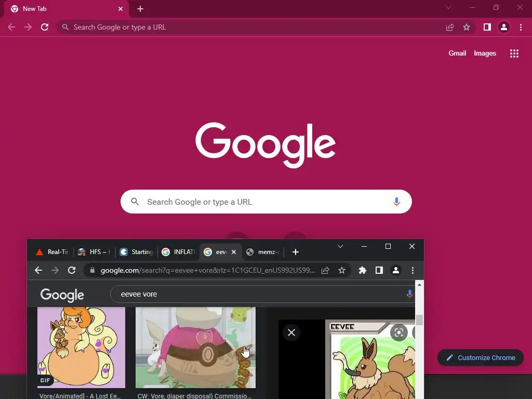Expand the tab search chevron in the front window
Viewport: 532px width, 399px height.
pos(340,246)
